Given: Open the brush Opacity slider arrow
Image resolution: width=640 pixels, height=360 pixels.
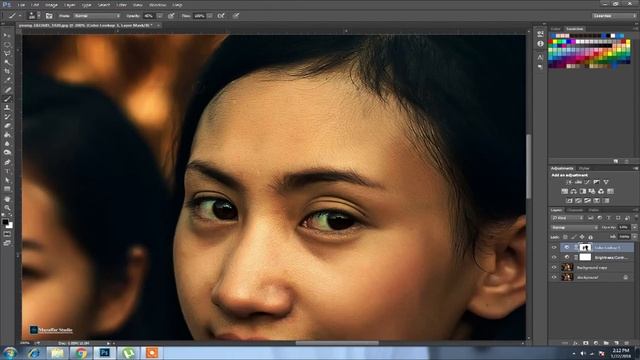Looking at the screenshot, I should pyautogui.click(x=160, y=16).
